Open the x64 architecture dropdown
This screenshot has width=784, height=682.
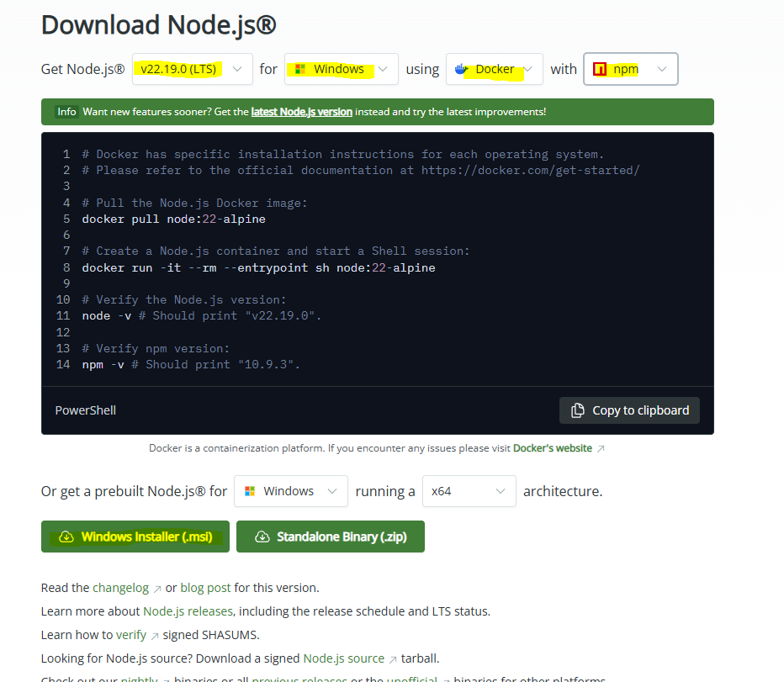click(x=469, y=491)
